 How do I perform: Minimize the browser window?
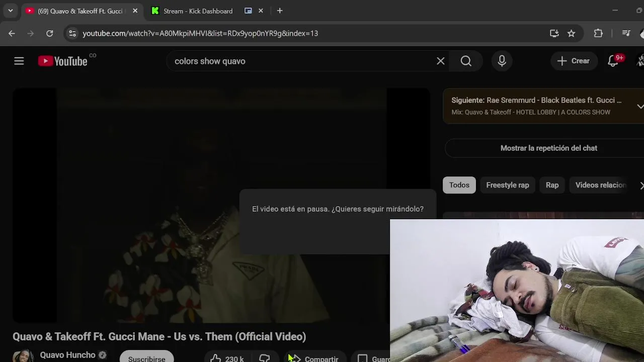615,11
